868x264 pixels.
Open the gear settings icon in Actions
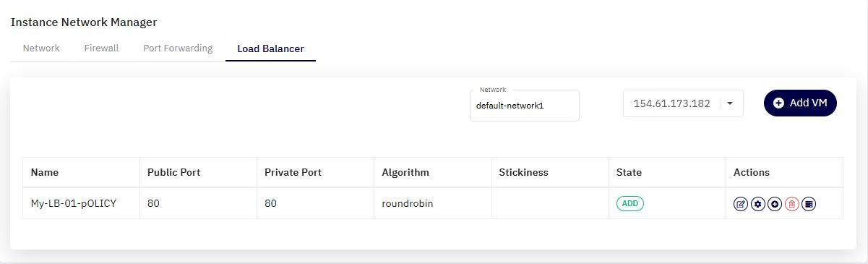point(757,204)
